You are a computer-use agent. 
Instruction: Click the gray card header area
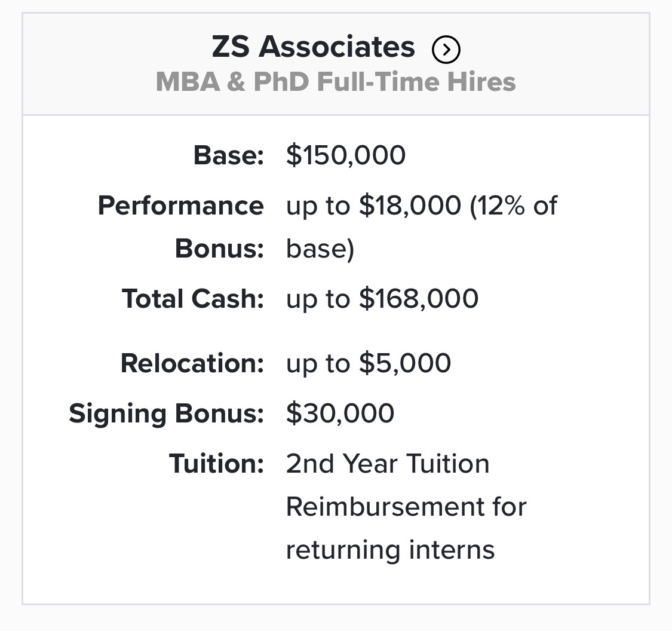(x=336, y=64)
